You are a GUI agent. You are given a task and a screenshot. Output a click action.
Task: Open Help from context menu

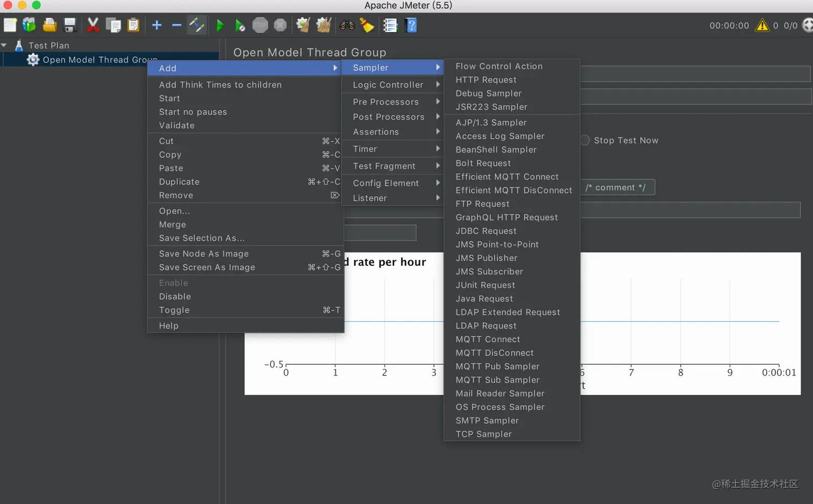tap(246, 326)
